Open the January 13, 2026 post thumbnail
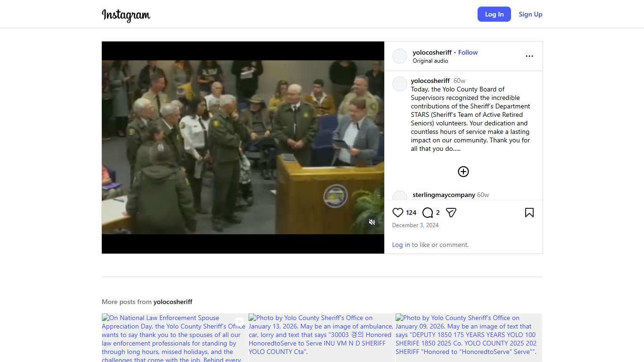 point(322,337)
